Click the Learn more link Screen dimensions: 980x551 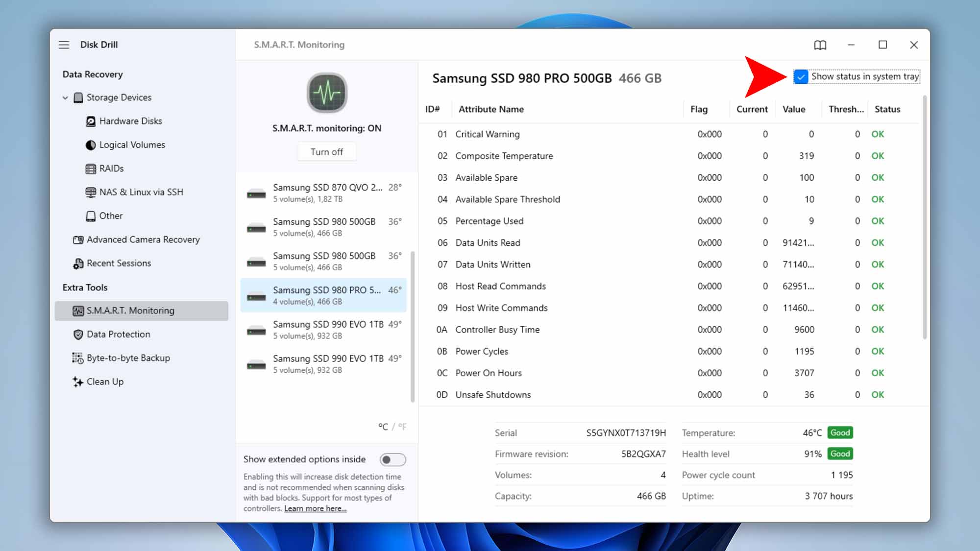[315, 508]
